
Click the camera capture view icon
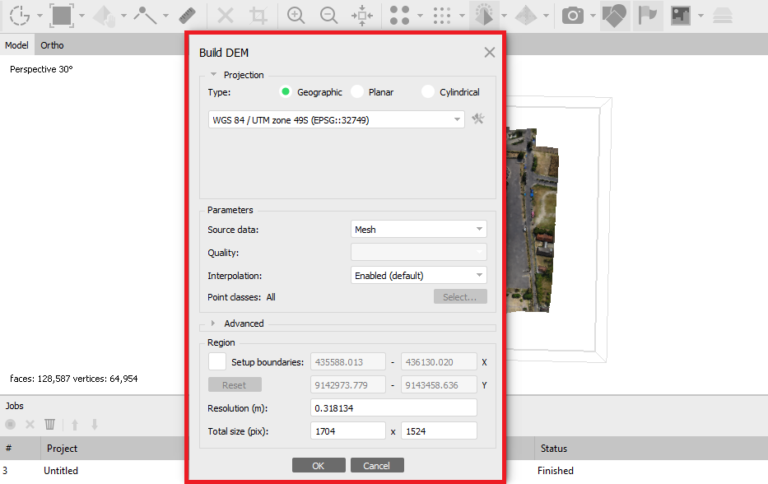tap(573, 16)
